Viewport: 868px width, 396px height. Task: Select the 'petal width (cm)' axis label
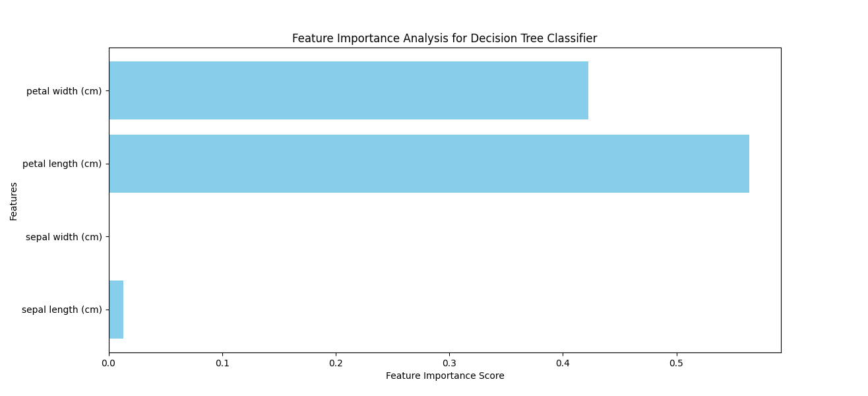(x=64, y=91)
